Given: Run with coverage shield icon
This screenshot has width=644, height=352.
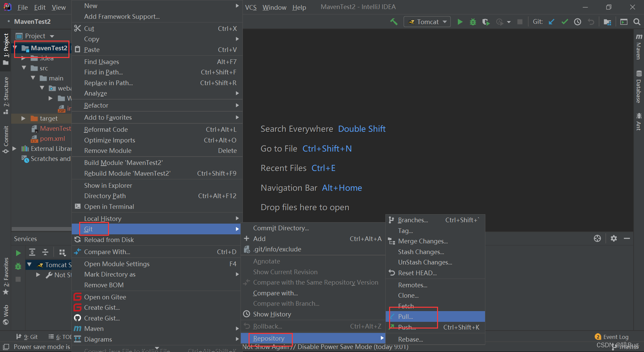Looking at the screenshot, I should click(486, 22).
